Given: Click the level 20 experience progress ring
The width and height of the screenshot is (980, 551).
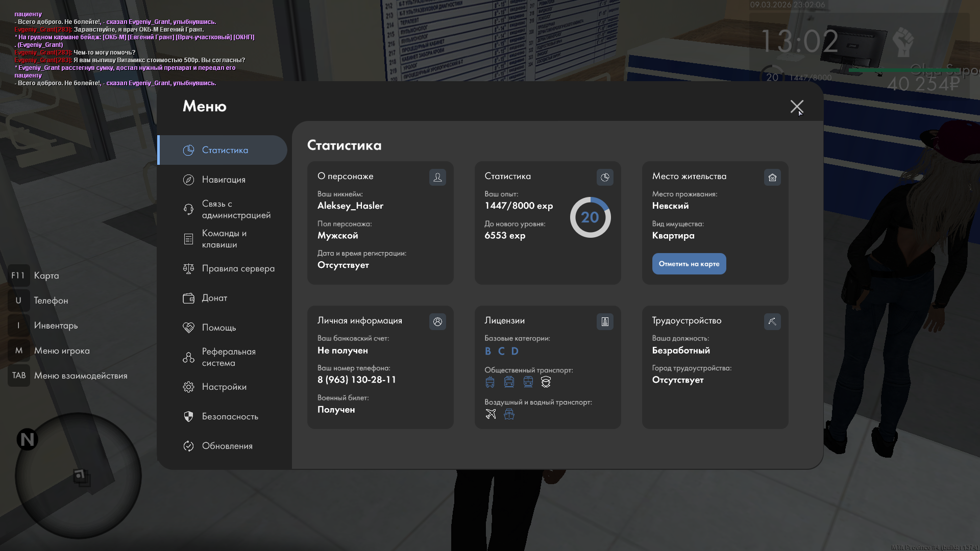Looking at the screenshot, I should 590,217.
